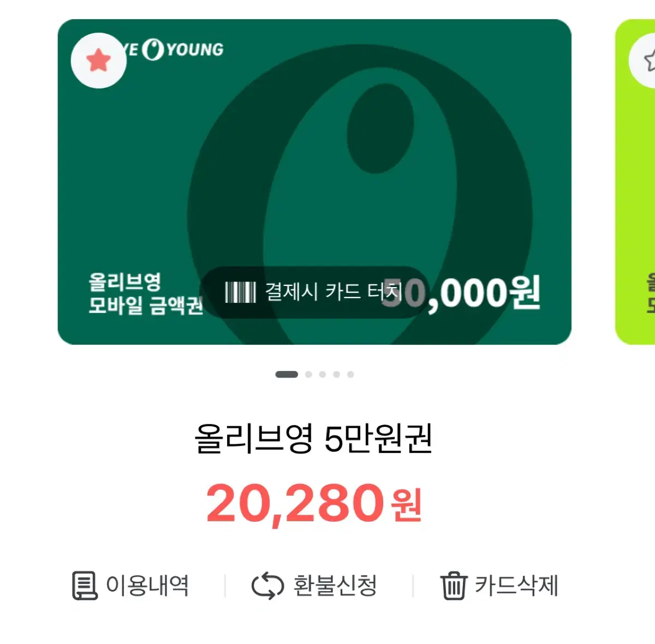Open the 이용내역 receipt icon
The width and height of the screenshot is (655, 644).
coord(85,586)
